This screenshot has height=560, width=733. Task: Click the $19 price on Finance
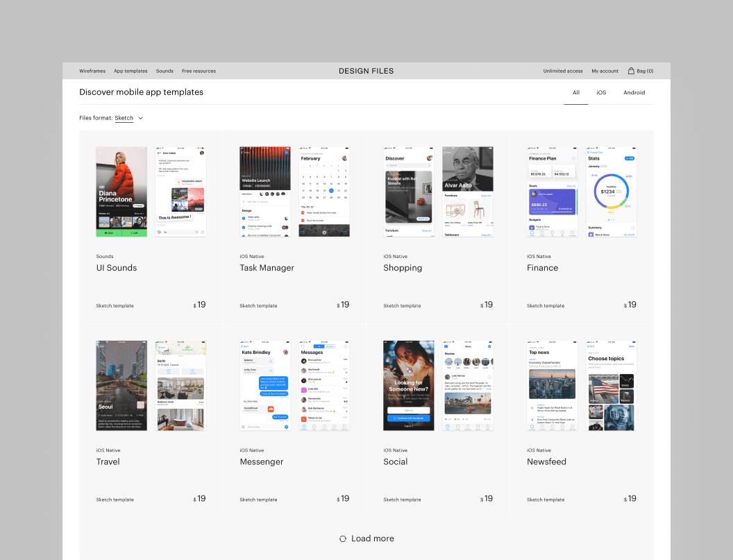630,305
